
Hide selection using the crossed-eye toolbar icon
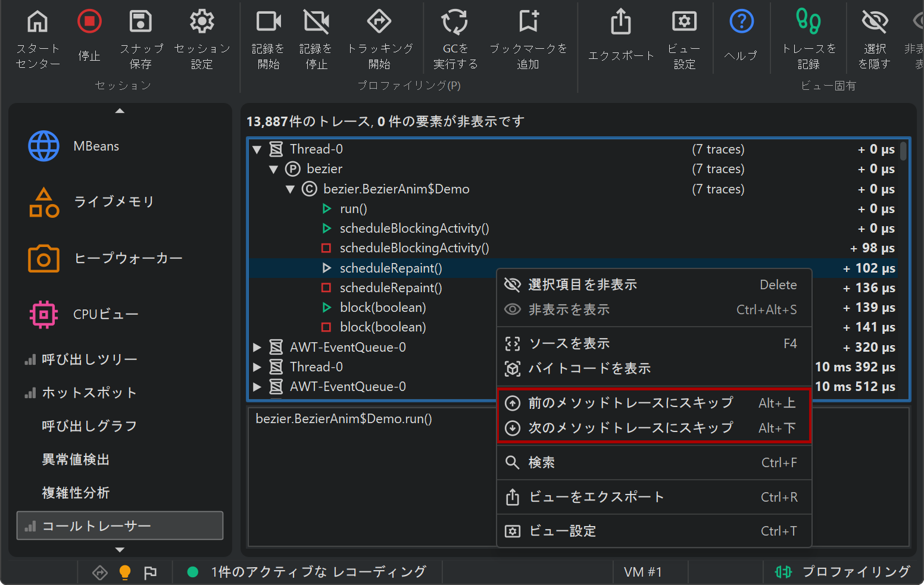[874, 23]
